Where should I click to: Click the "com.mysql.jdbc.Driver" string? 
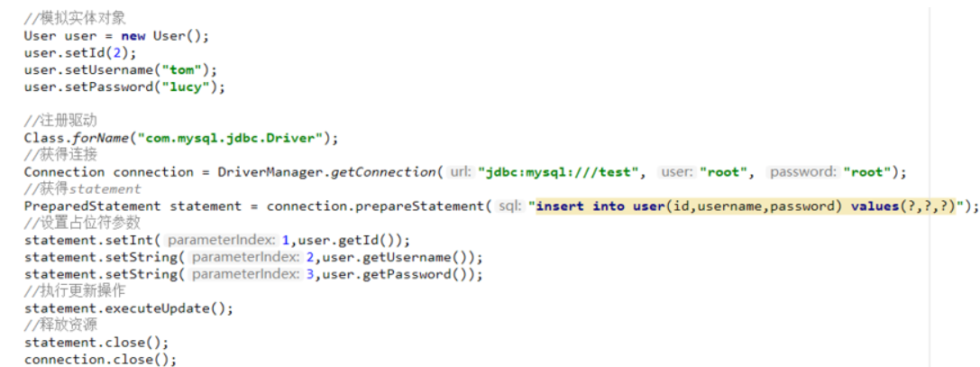(x=229, y=138)
